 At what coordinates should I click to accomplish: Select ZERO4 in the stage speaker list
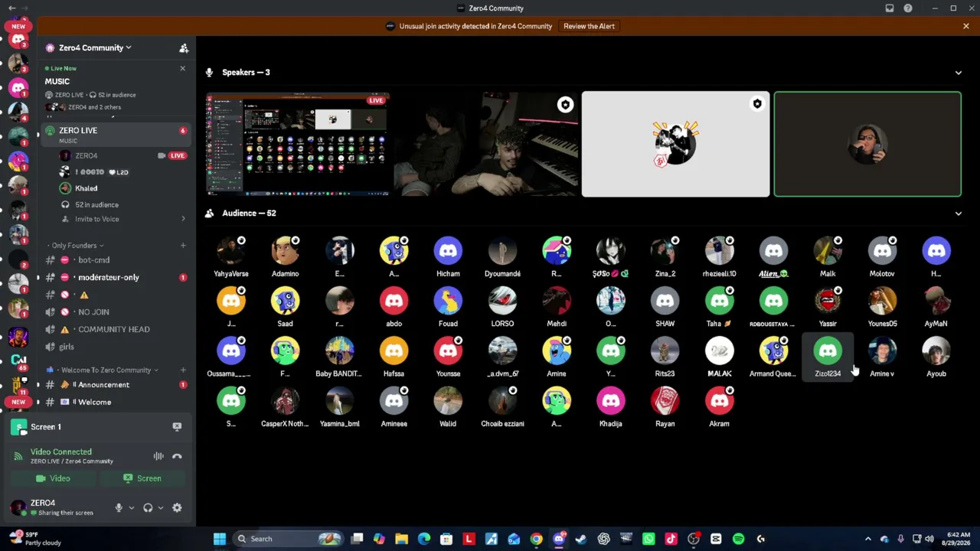coord(87,156)
